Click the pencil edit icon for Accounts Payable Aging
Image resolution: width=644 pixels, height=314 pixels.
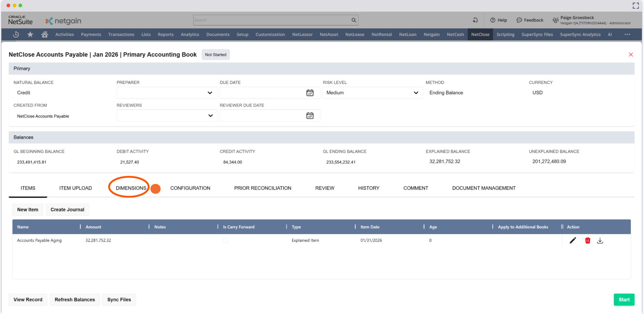click(x=573, y=240)
